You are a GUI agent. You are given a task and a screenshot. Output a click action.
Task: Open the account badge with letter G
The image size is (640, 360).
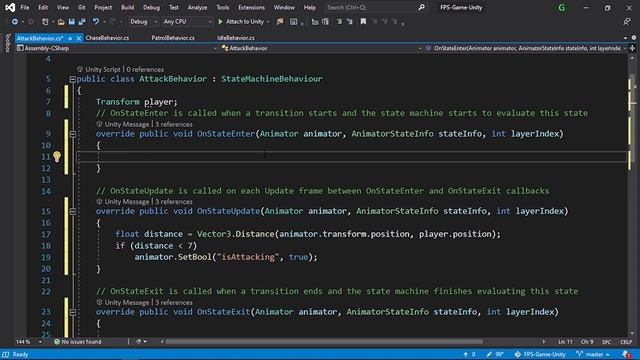[x=562, y=7]
